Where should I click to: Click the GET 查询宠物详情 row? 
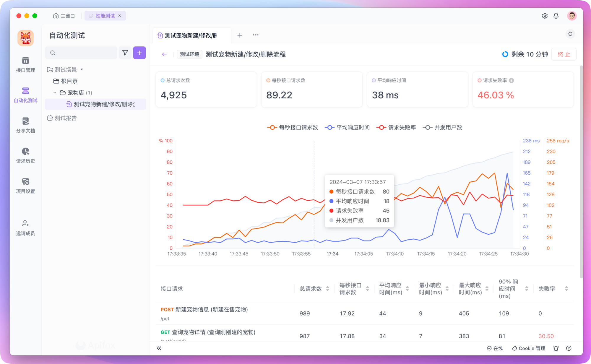tap(365, 334)
